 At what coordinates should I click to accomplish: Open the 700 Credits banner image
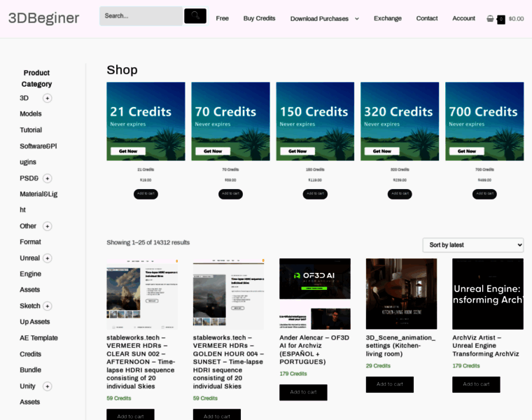pyautogui.click(x=484, y=122)
